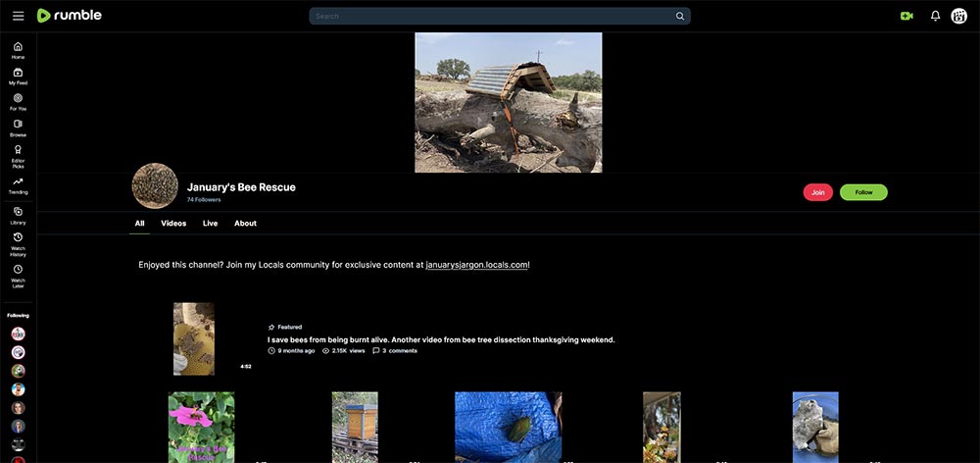980x463 pixels.
Task: Open My Feed in sidebar
Action: tap(18, 77)
